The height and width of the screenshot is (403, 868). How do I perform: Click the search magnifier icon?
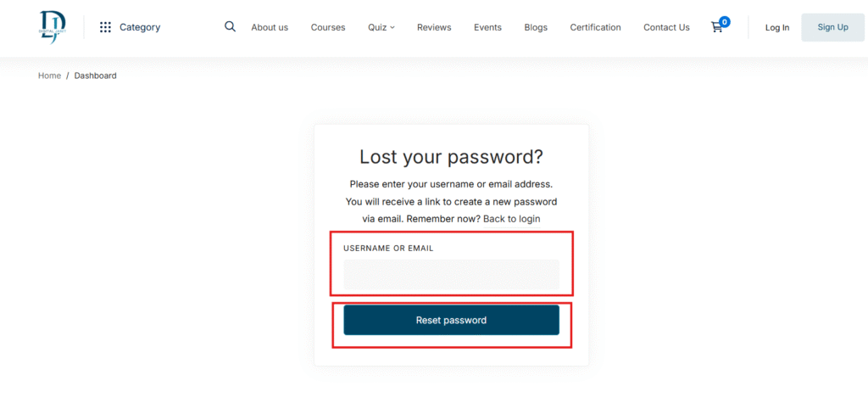[230, 26]
